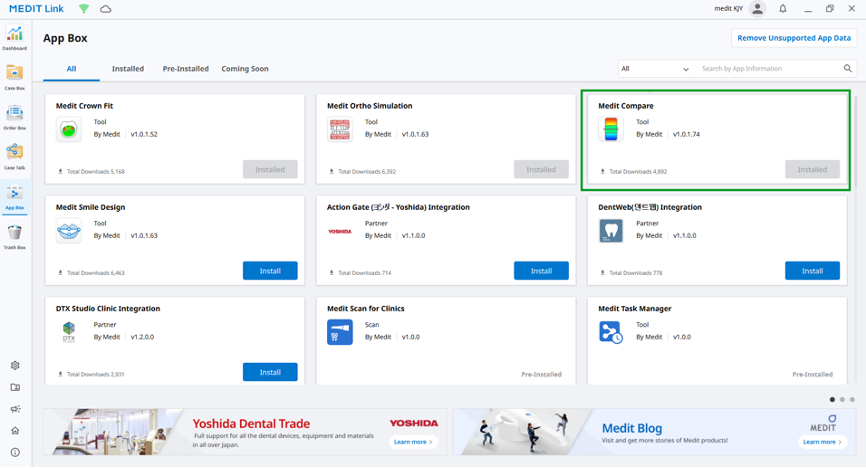866x468 pixels.
Task: Click the Medit Ortho Simulation title
Action: (x=369, y=106)
